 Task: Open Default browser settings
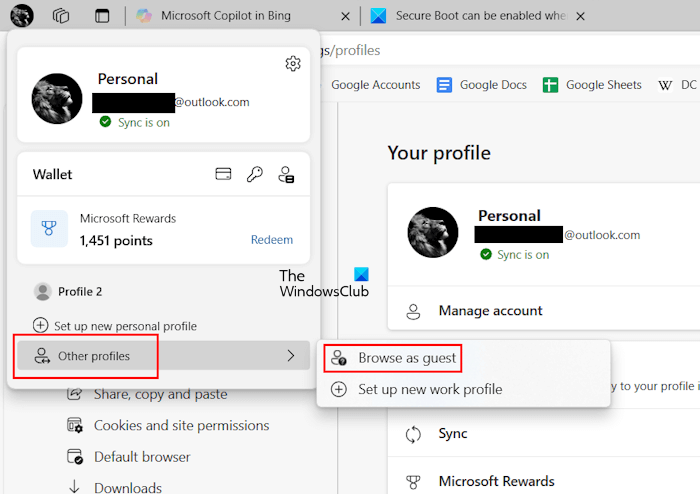[x=129, y=457]
